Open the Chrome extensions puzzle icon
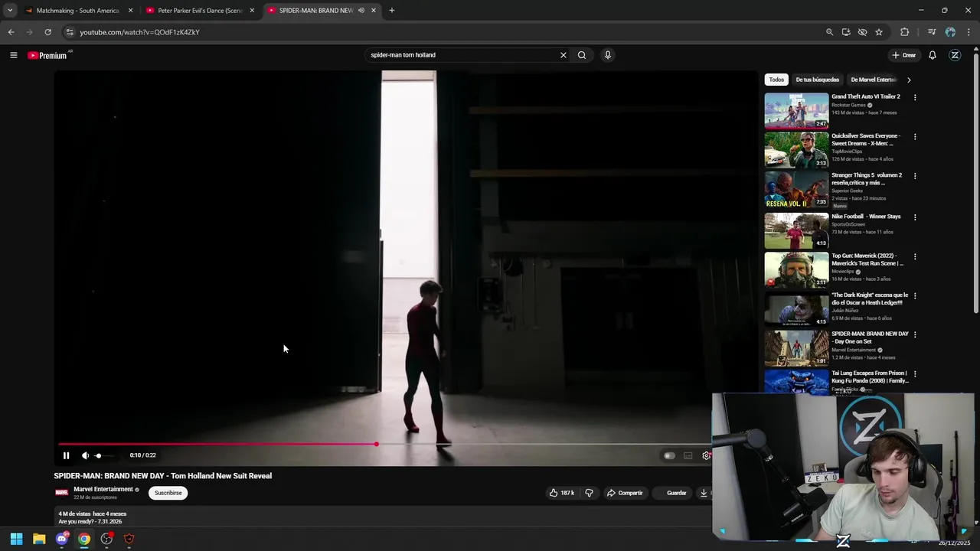980x551 pixels. point(905,32)
